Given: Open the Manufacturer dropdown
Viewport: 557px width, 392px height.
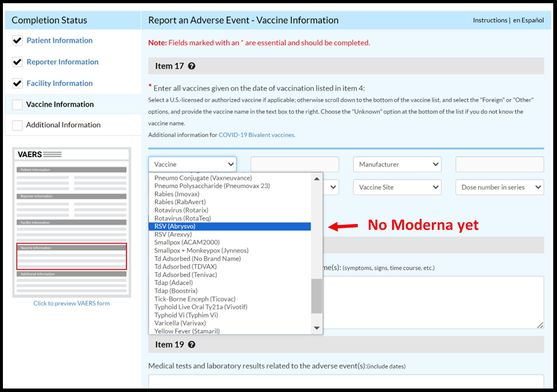Looking at the screenshot, I should tap(397, 164).
